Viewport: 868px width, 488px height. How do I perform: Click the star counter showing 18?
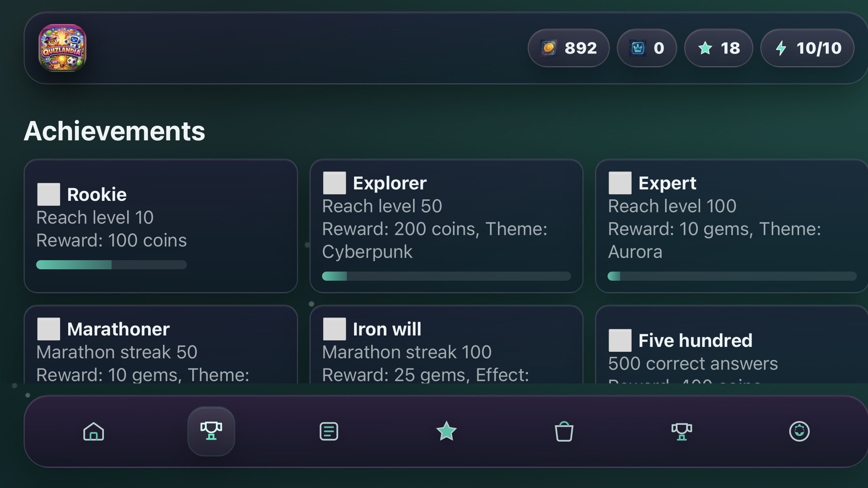718,48
